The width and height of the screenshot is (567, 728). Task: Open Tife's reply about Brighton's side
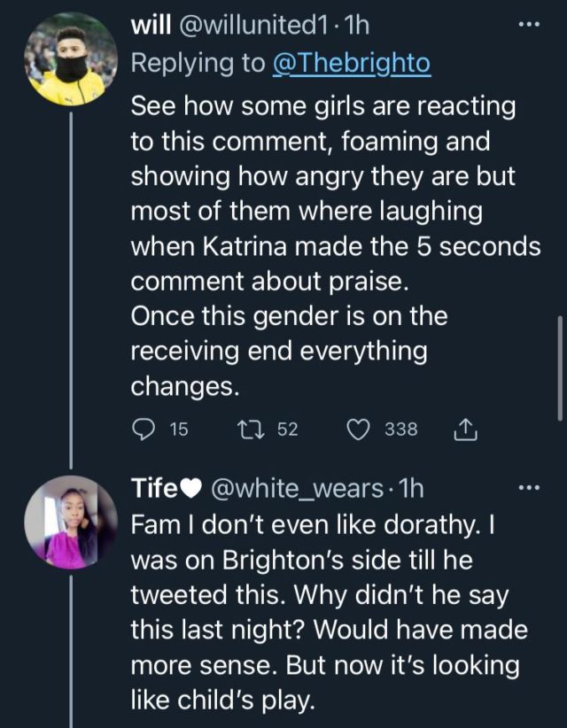point(328,611)
